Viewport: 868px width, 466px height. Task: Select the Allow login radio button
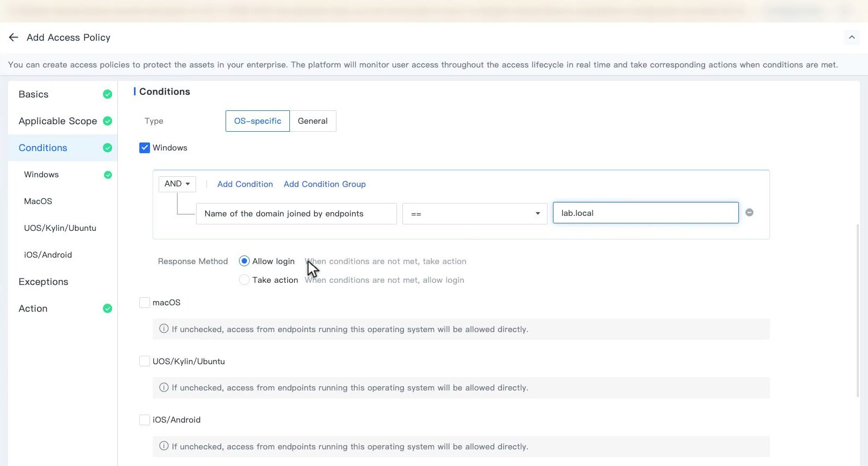pos(244,261)
